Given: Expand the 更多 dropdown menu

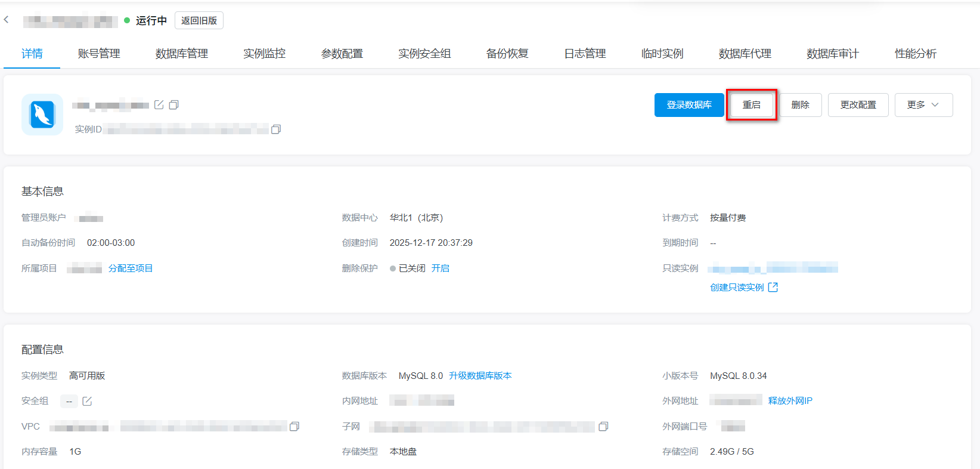Looking at the screenshot, I should (923, 105).
